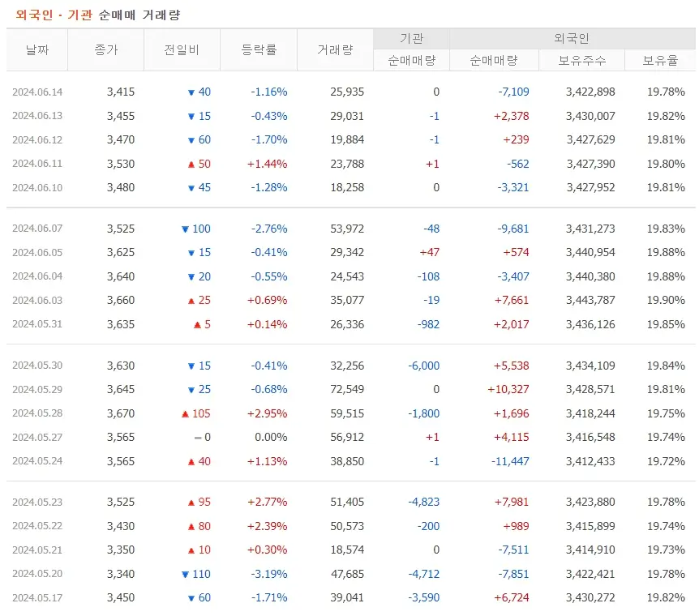This screenshot has width=699, height=616.
Task: Toggle sorting on the 거래량 column header
Action: [x=336, y=49]
